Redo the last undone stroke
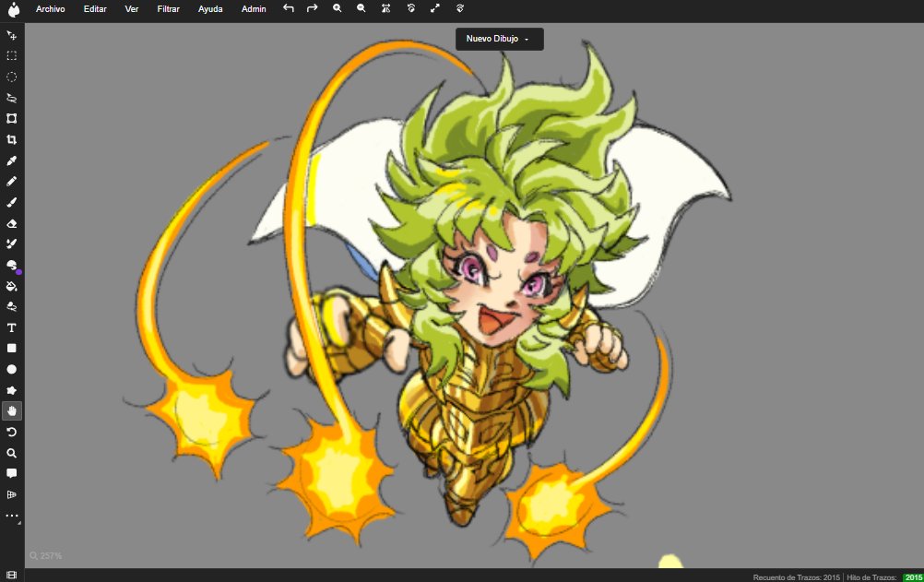The image size is (924, 582). tap(313, 8)
